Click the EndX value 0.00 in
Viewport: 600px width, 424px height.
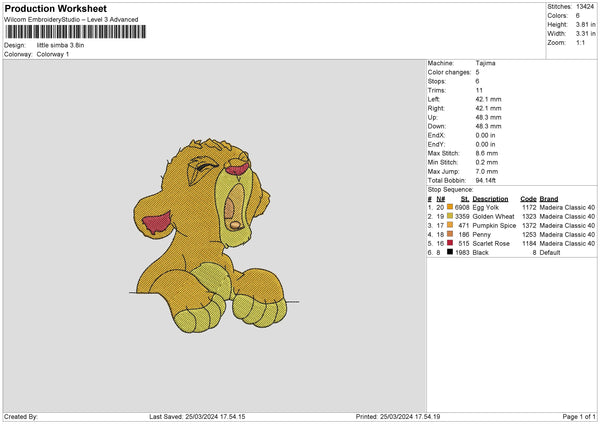pos(485,135)
